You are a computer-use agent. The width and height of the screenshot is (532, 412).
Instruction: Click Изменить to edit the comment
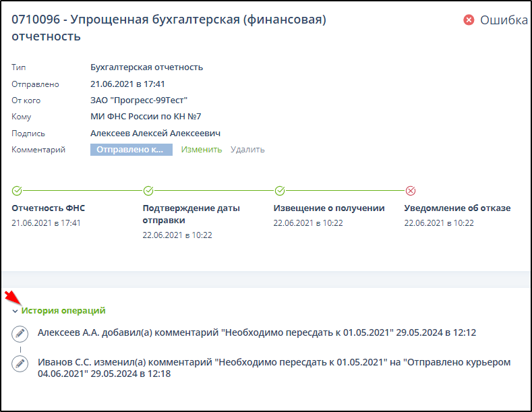click(x=201, y=150)
